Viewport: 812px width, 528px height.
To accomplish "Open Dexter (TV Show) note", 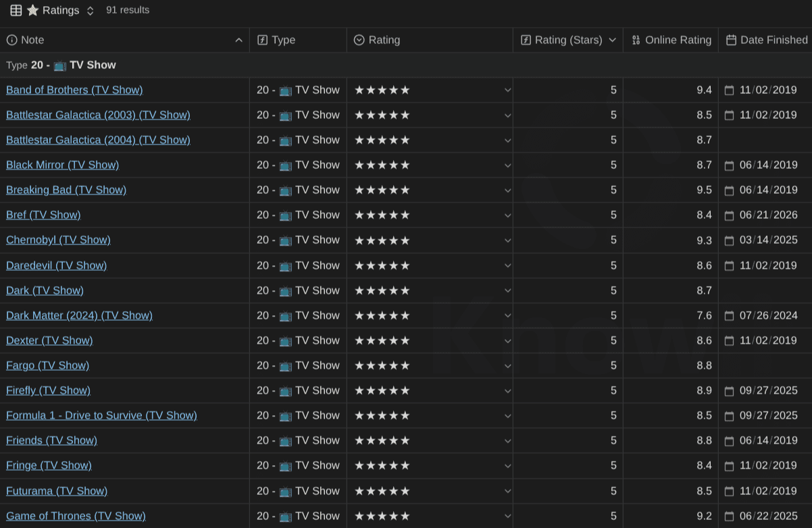I will coord(49,340).
